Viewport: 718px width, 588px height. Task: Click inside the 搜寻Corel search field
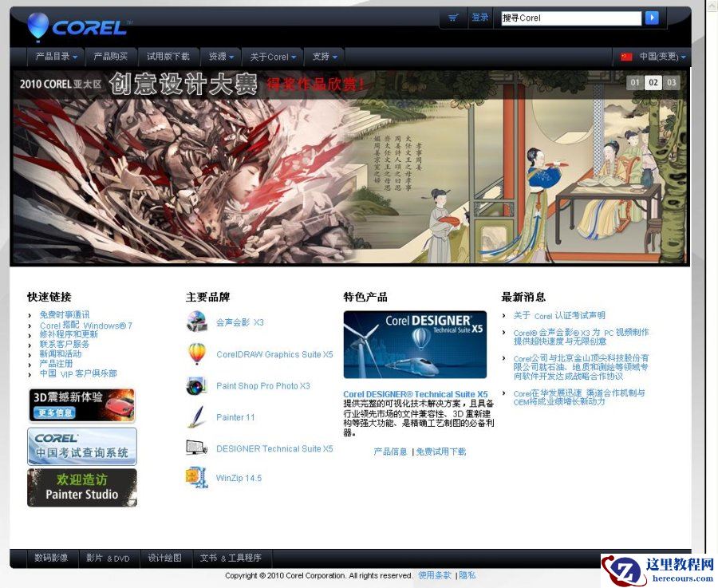point(567,16)
